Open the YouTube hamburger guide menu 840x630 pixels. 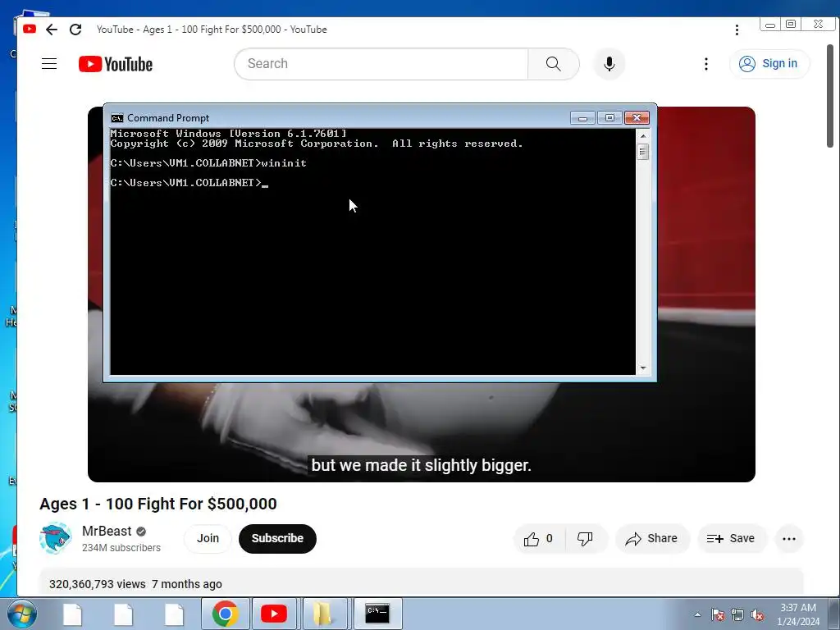pos(49,64)
